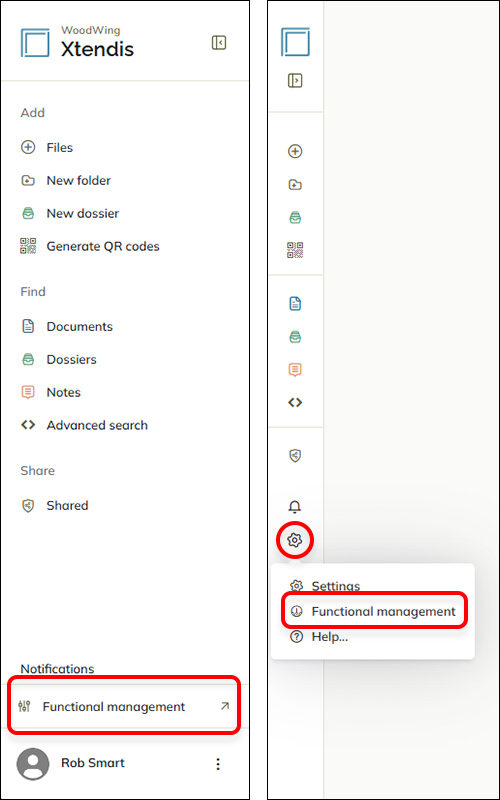This screenshot has height=800, width=500.
Task: Open notifications bell in collapsed sidebar
Action: click(x=295, y=507)
